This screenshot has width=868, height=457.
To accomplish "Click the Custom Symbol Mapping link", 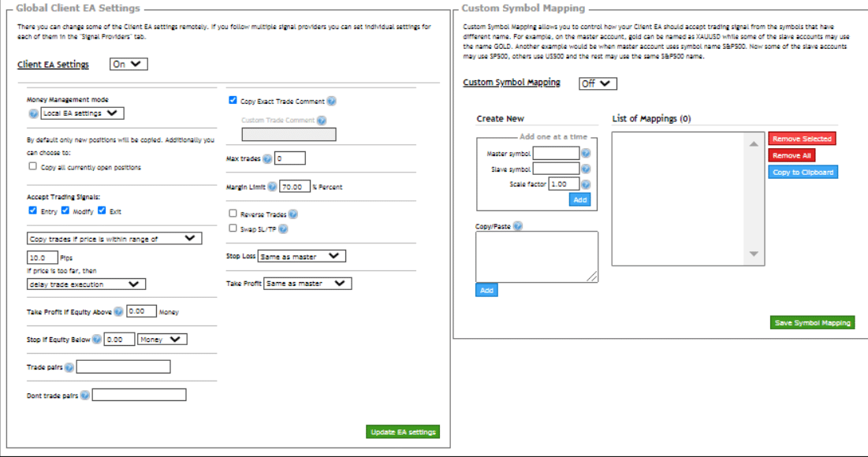I will [x=512, y=83].
